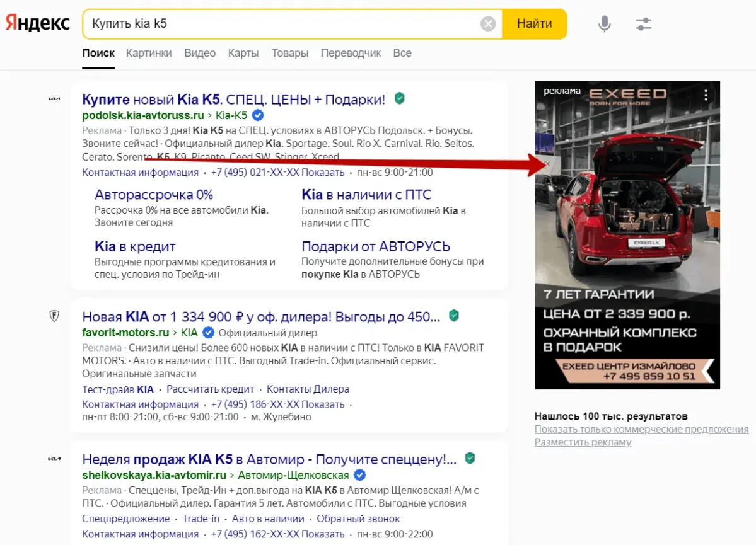Show phone +7 (495) 186-XX-XX

(277, 404)
